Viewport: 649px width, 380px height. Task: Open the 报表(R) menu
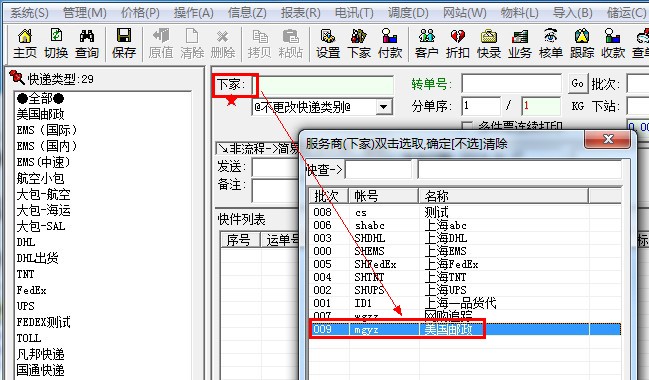pyautogui.click(x=300, y=13)
